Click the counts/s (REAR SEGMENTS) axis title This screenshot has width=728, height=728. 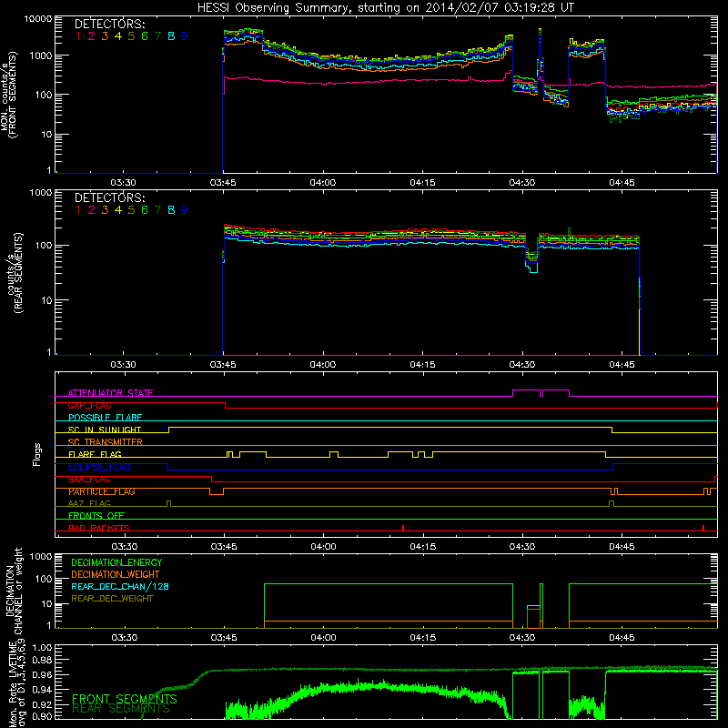[15, 273]
